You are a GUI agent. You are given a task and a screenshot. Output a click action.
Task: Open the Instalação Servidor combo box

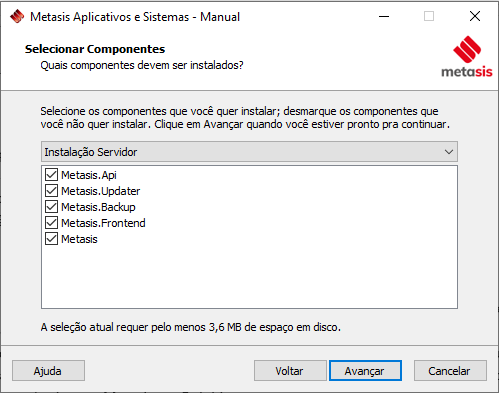tap(249, 152)
